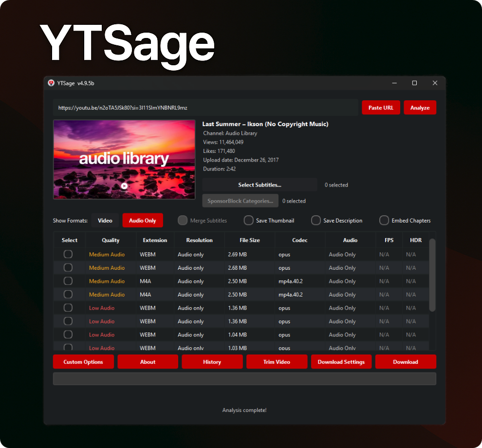The width and height of the screenshot is (482, 448).
Task: Open the Trim Video tool
Action: [277, 362]
